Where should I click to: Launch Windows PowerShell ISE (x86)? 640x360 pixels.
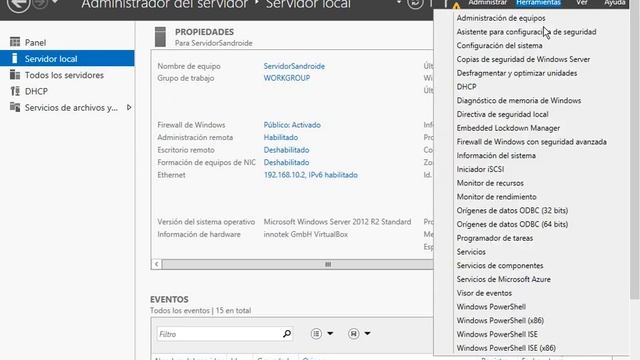[506, 348]
